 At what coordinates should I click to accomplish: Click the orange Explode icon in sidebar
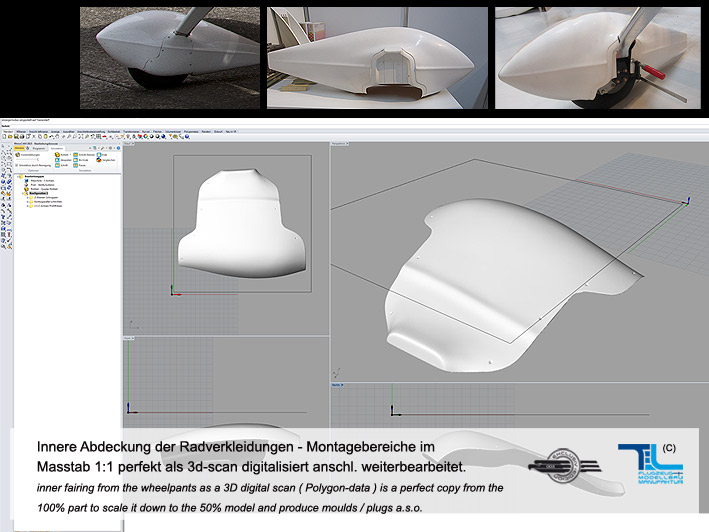click(x=9, y=193)
